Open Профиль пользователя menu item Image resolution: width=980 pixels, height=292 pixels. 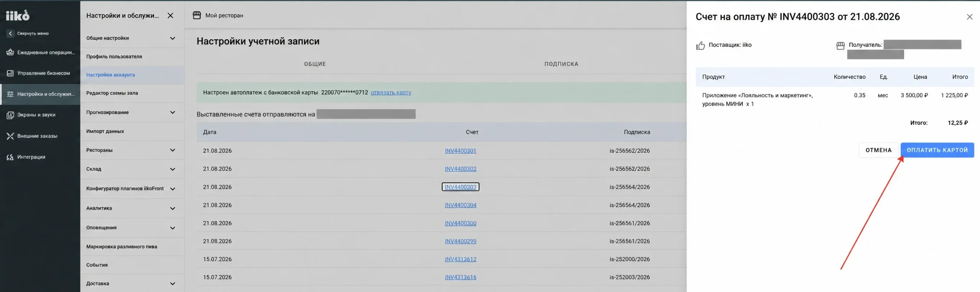coord(132,57)
